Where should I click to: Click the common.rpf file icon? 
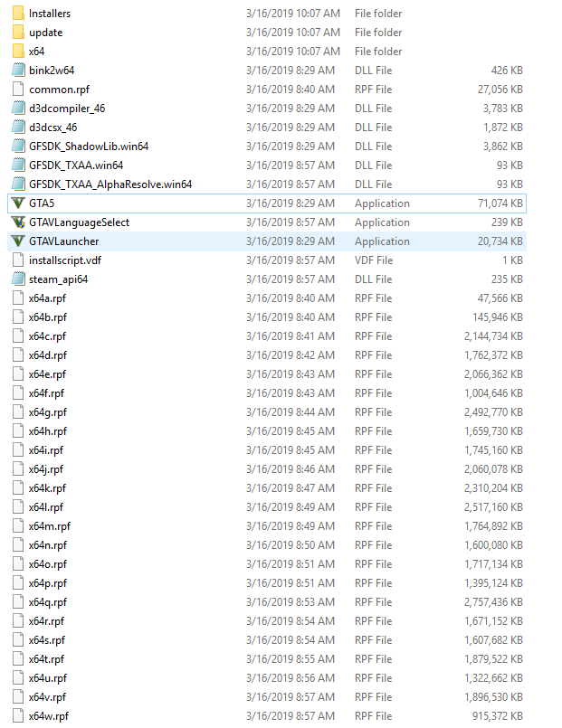18,90
